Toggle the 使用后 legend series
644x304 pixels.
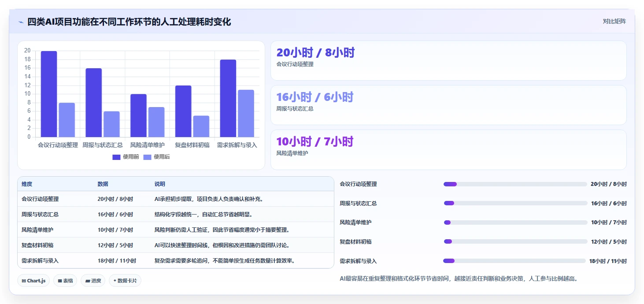[156, 157]
